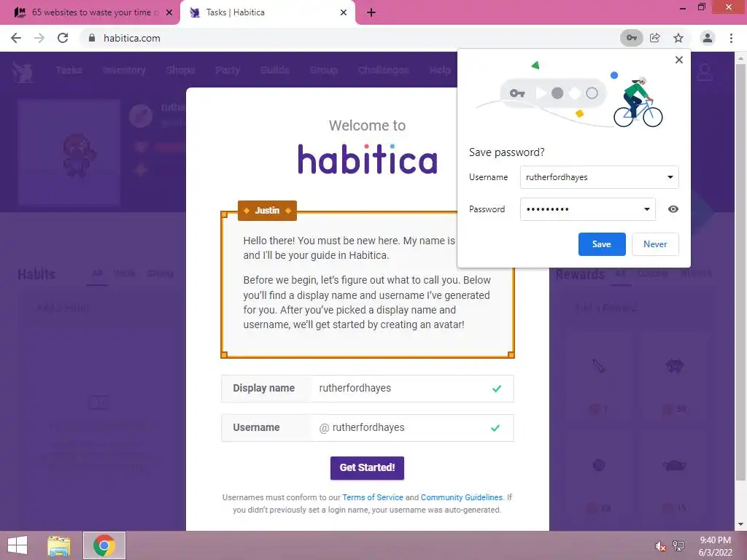The image size is (747, 560).
Task: Click the avatar thumbnail behind the dialog
Action: tap(69, 152)
